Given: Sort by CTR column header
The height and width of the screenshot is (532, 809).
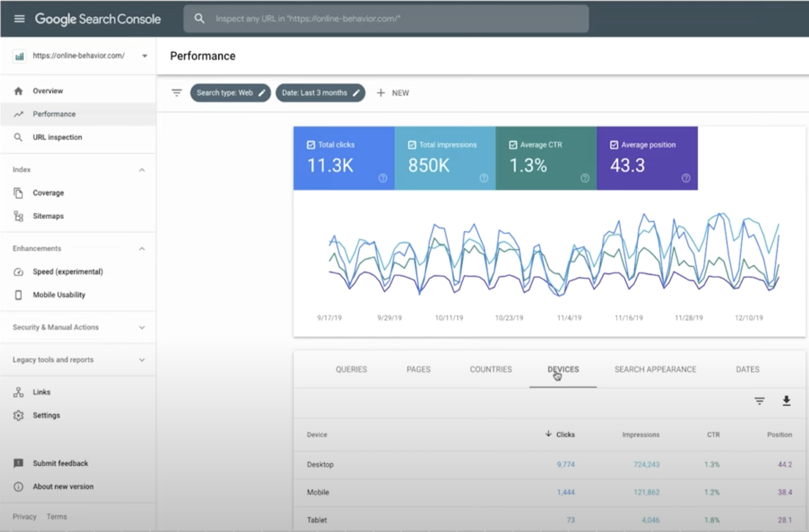Looking at the screenshot, I should [713, 435].
